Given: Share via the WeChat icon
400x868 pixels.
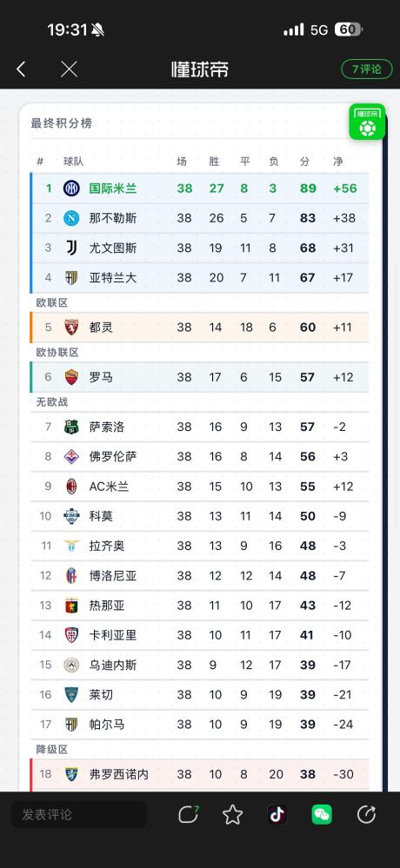Looking at the screenshot, I should [x=322, y=814].
